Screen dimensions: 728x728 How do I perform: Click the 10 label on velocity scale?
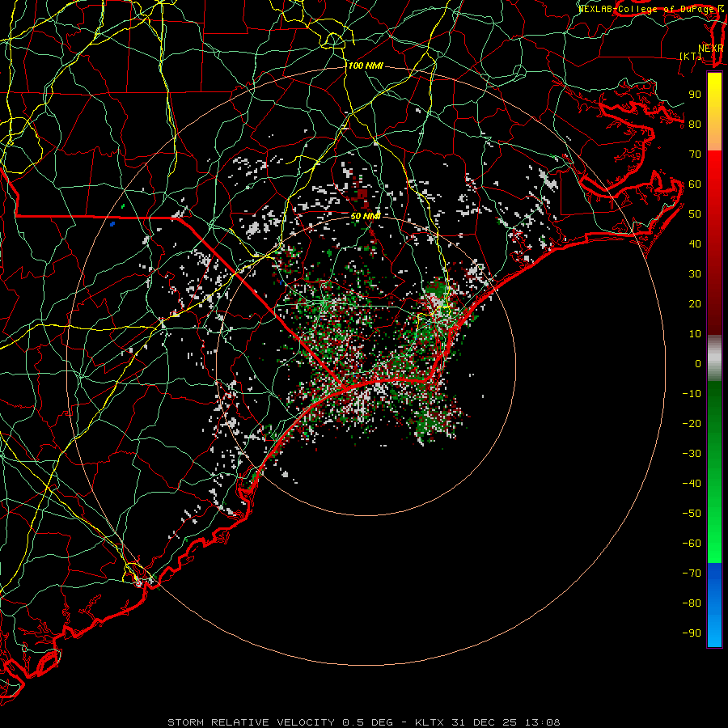695,334
